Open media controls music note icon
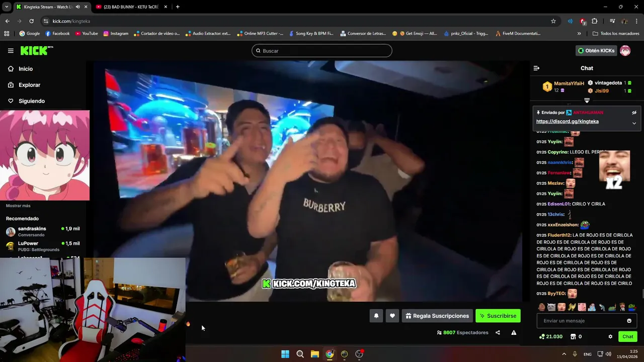 tap(612, 21)
